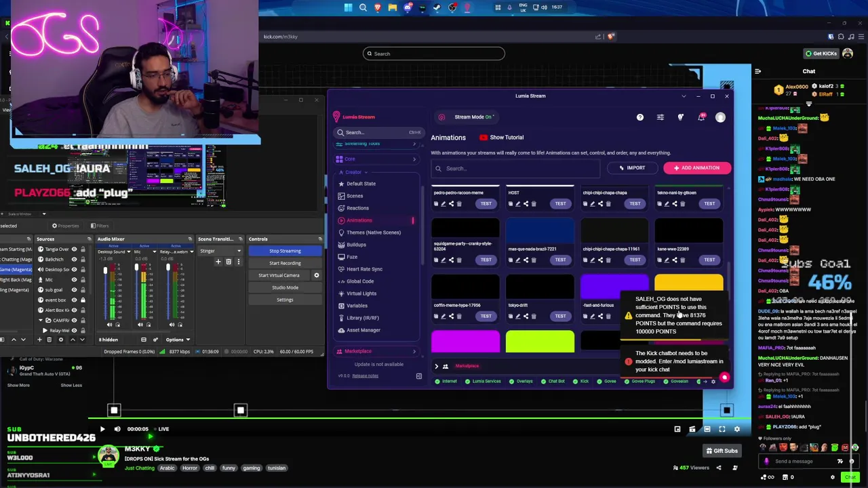Viewport: 868px width, 488px height.
Task: Open Asset Manager in Lumia sidebar
Action: pyautogui.click(x=363, y=330)
